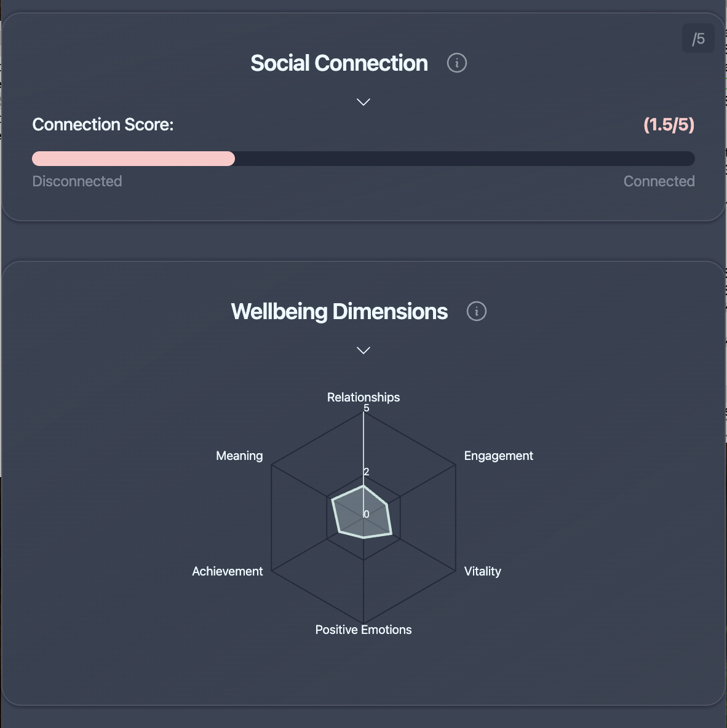727x728 pixels.
Task: Select the Meaning axis label
Action: (x=239, y=456)
